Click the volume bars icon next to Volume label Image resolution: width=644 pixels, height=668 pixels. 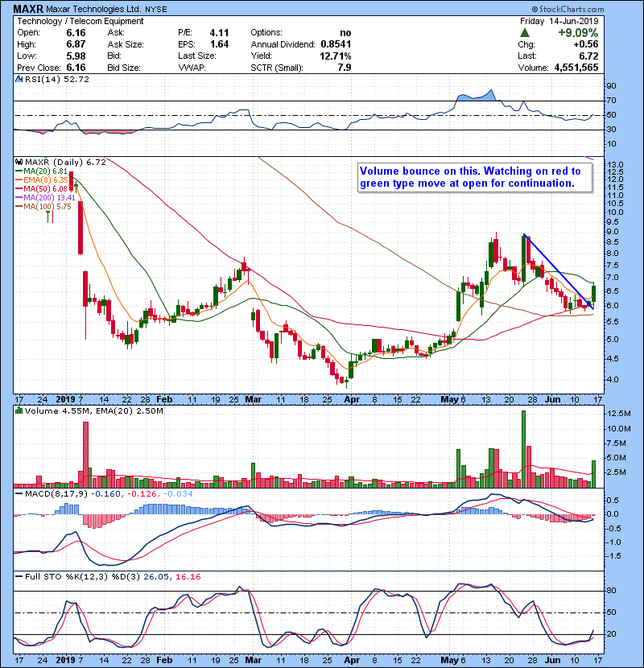19,410
